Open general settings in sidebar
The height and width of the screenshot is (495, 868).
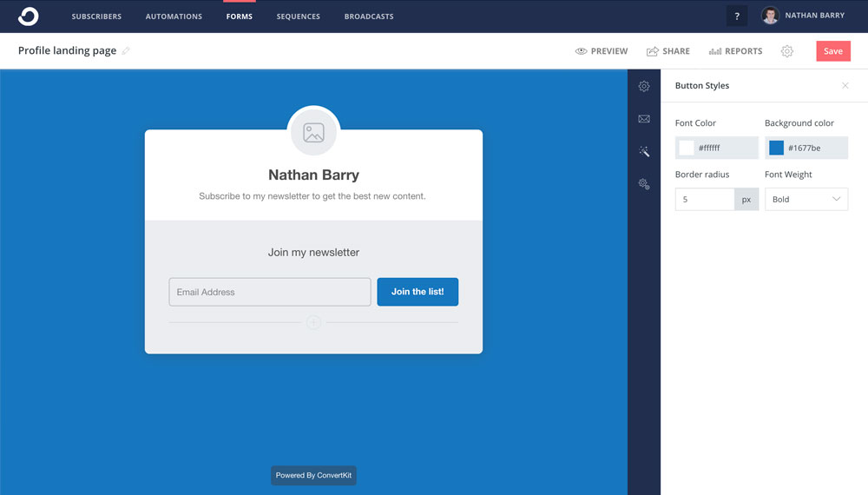click(x=644, y=86)
